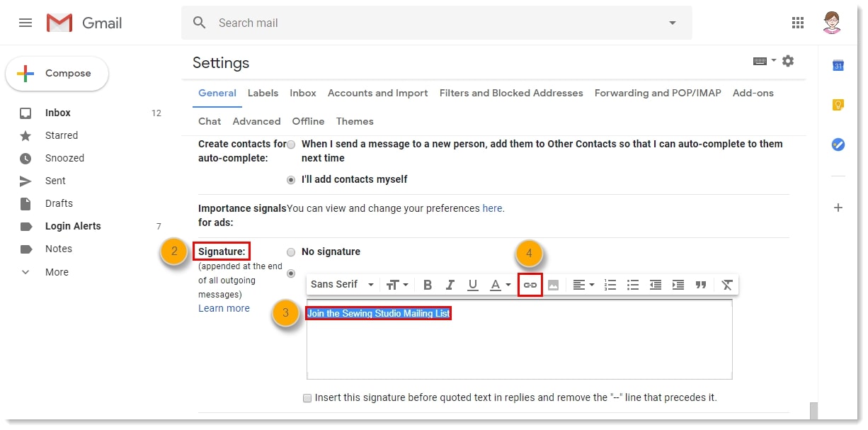Click the remove formatting icon
The image size is (868, 430).
(727, 285)
